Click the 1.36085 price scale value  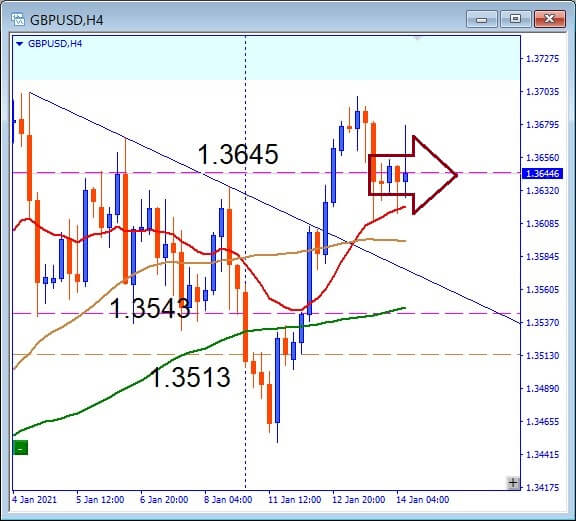543,223
